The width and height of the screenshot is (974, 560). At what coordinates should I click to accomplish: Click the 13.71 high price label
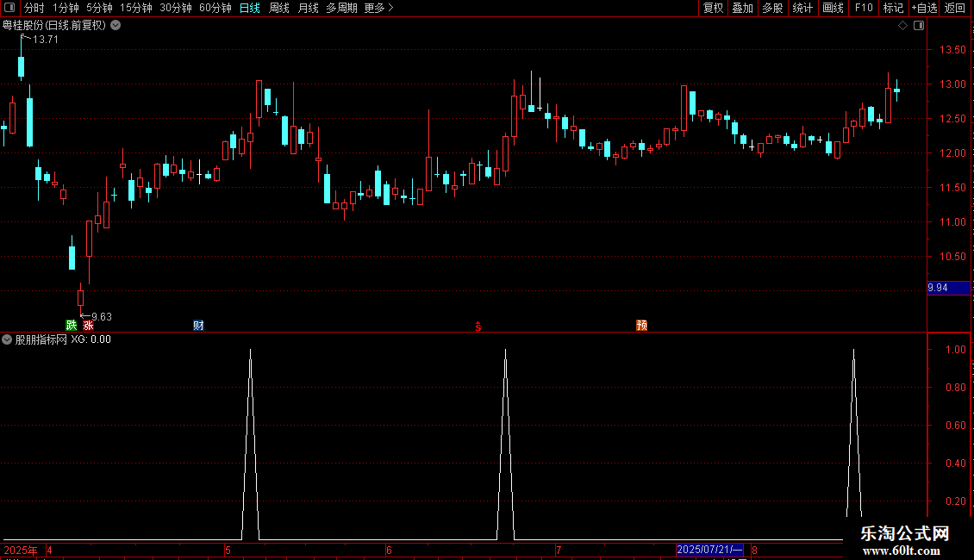pos(46,39)
